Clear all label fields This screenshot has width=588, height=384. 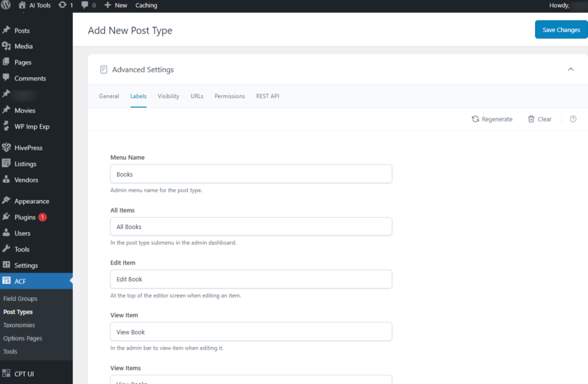539,119
